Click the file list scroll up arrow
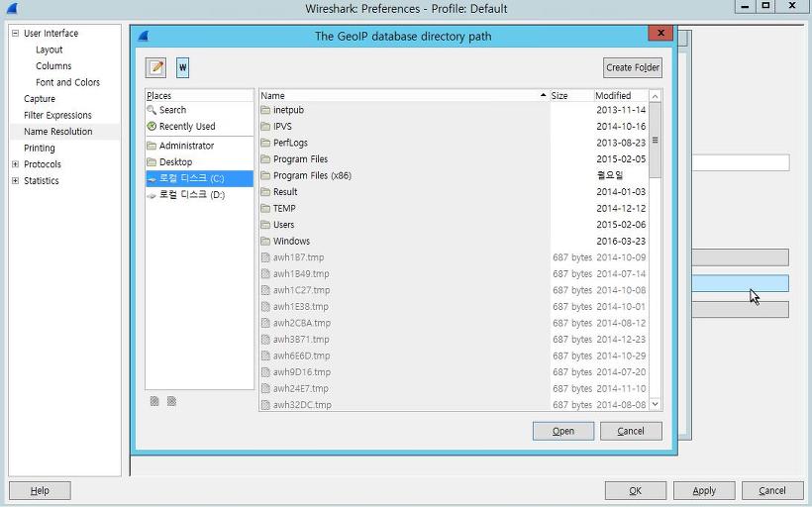Screen dimensions: 812x508 pos(656,96)
